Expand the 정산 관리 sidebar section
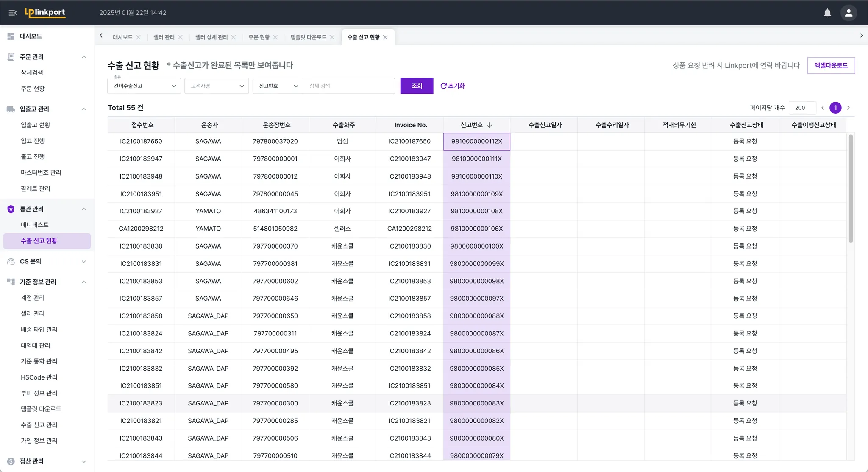The width and height of the screenshot is (868, 472). coord(83,461)
